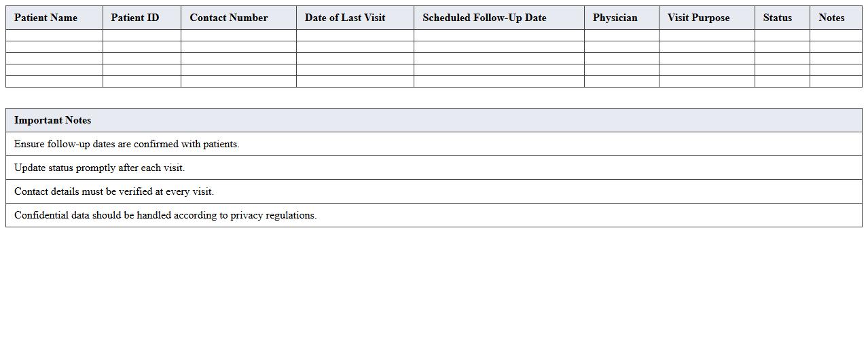Select the 'Contact details must be verified' note
Image resolution: width=868 pixels, height=340 pixels.
pyautogui.click(x=114, y=191)
